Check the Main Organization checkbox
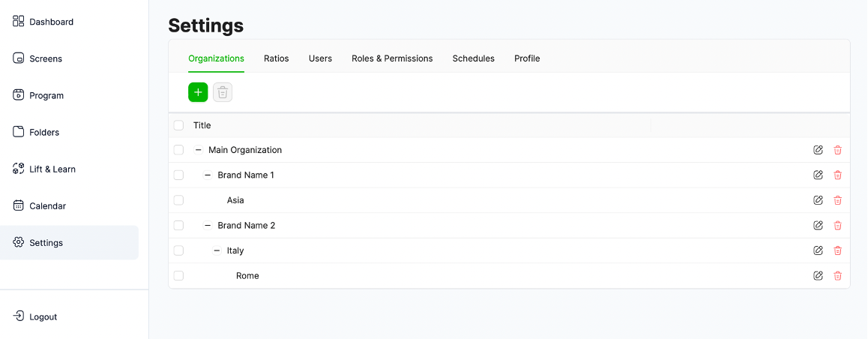 click(178, 150)
